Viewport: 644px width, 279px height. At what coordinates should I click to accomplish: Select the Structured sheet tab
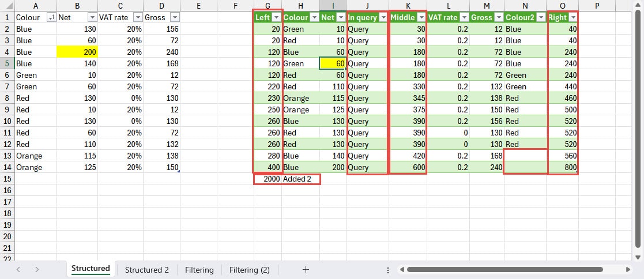pos(91,269)
